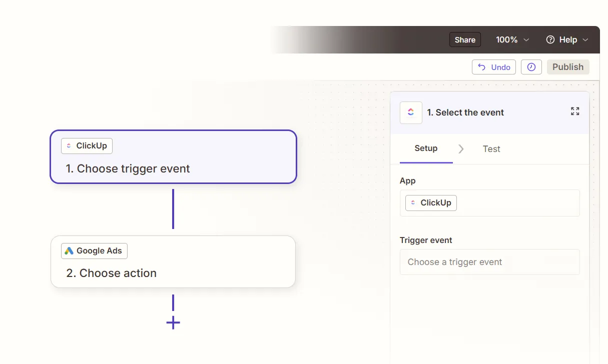608x364 pixels.
Task: Select the Choose action step card
Action: click(173, 261)
